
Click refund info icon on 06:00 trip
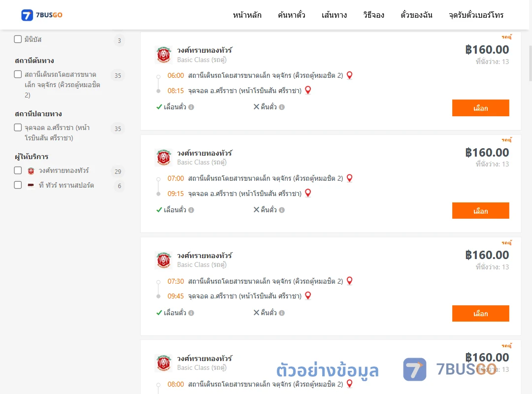pos(282,107)
